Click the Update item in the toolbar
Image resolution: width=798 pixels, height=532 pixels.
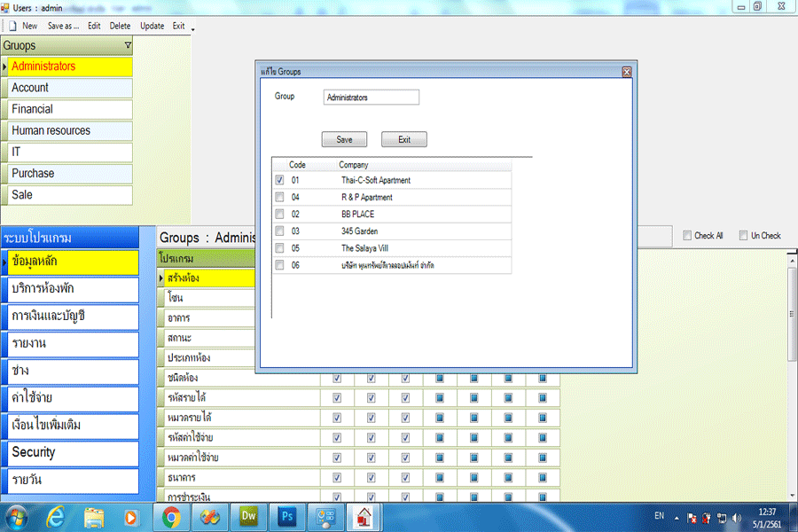coord(152,26)
